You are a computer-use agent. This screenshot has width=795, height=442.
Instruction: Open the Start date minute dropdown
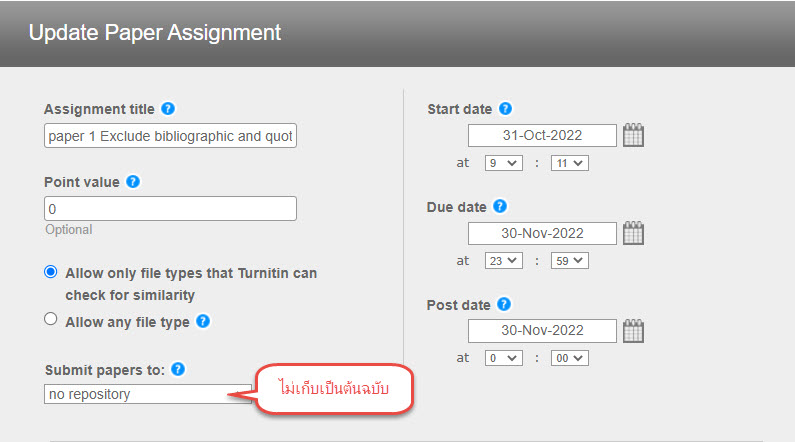569,162
